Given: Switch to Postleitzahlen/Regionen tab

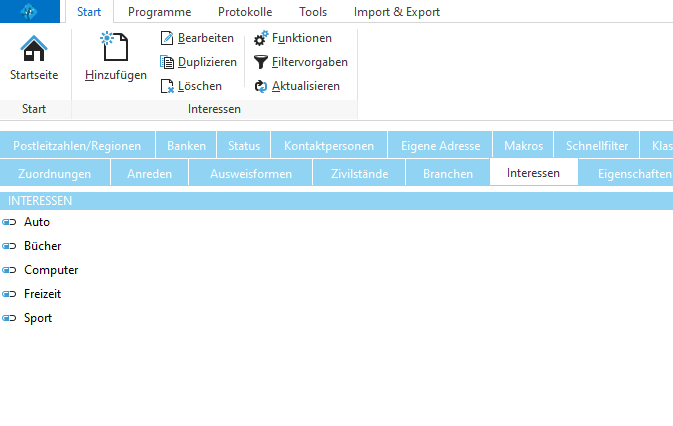Looking at the screenshot, I should click(77, 145).
